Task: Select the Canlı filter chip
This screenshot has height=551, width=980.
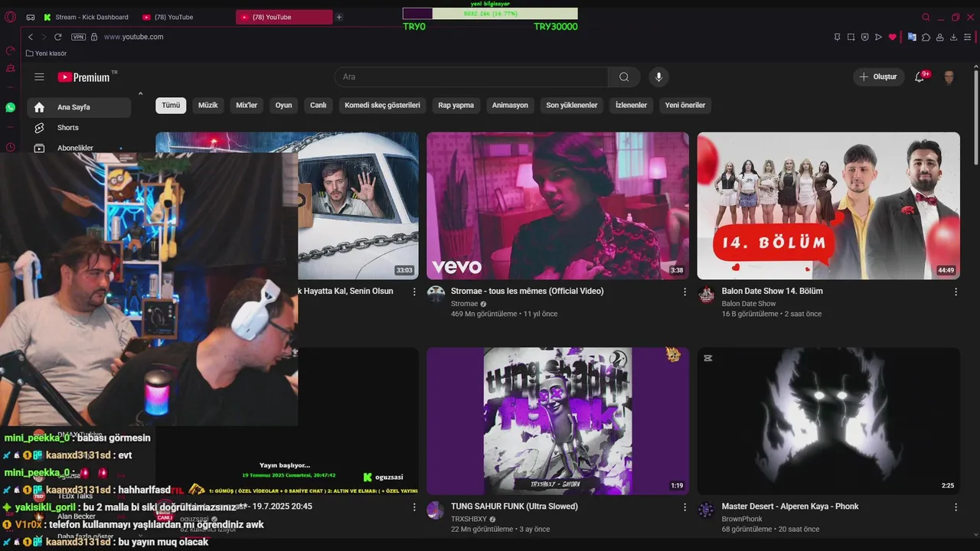Action: pos(318,105)
